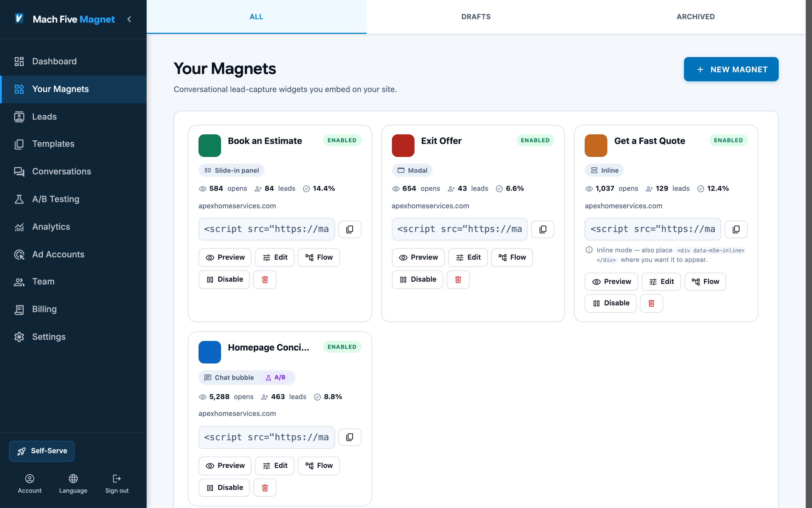This screenshot has height=508, width=812.
Task: Open Flow for Book an Estimate
Action: [319, 258]
